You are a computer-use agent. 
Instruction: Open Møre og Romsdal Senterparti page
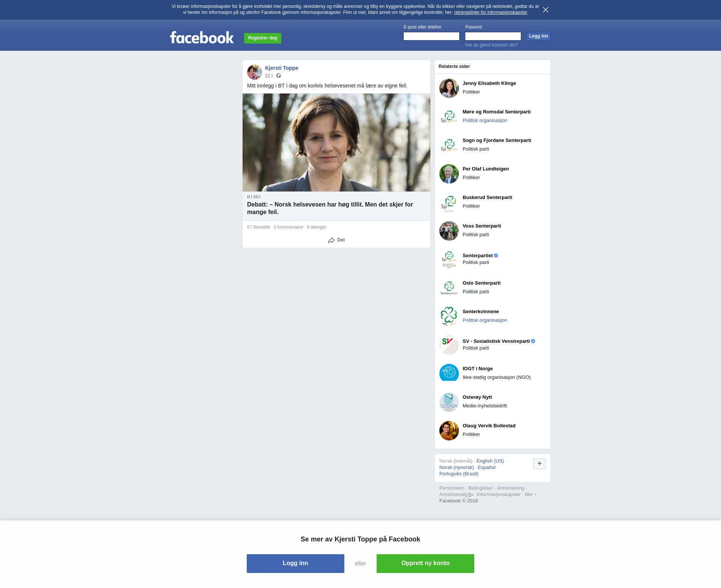(x=496, y=112)
